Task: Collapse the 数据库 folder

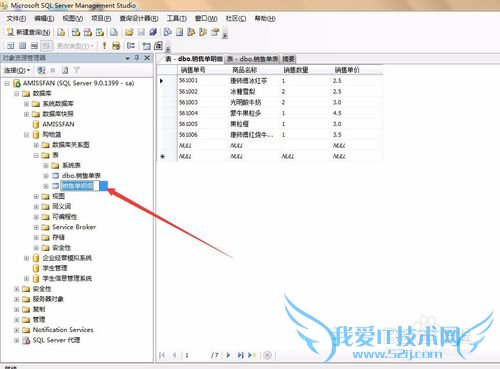Action: pyautogui.click(x=16, y=93)
